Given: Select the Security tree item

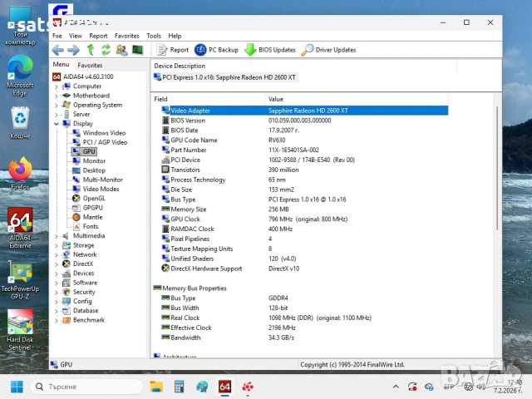Looking at the screenshot, I should click(84, 292).
